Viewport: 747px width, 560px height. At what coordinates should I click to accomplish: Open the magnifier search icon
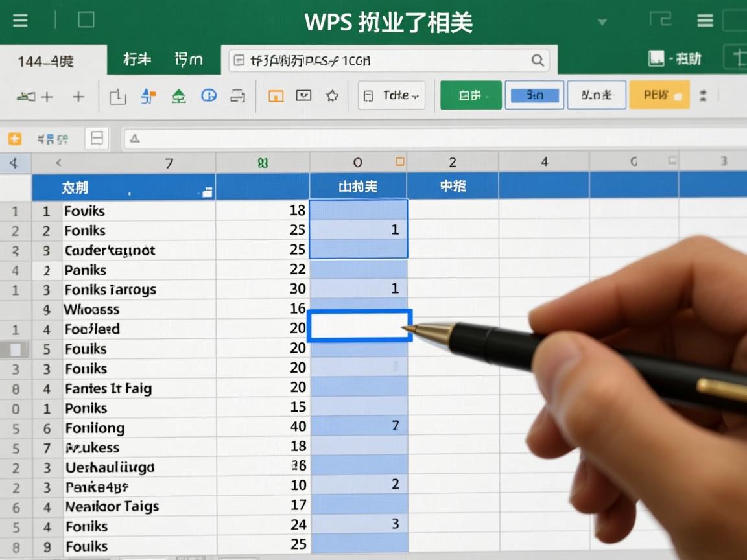538,60
